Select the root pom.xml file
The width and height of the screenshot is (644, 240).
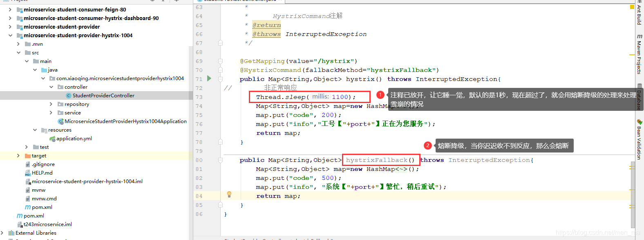(x=34, y=216)
